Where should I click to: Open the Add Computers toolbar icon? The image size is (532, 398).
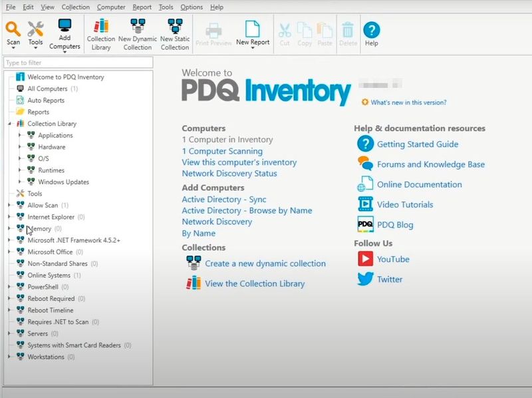[65, 32]
